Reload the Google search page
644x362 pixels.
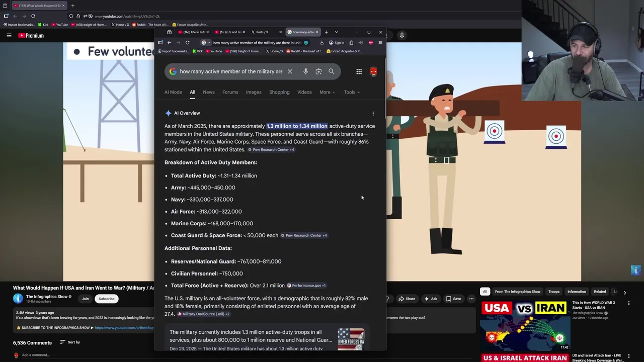(x=187, y=43)
